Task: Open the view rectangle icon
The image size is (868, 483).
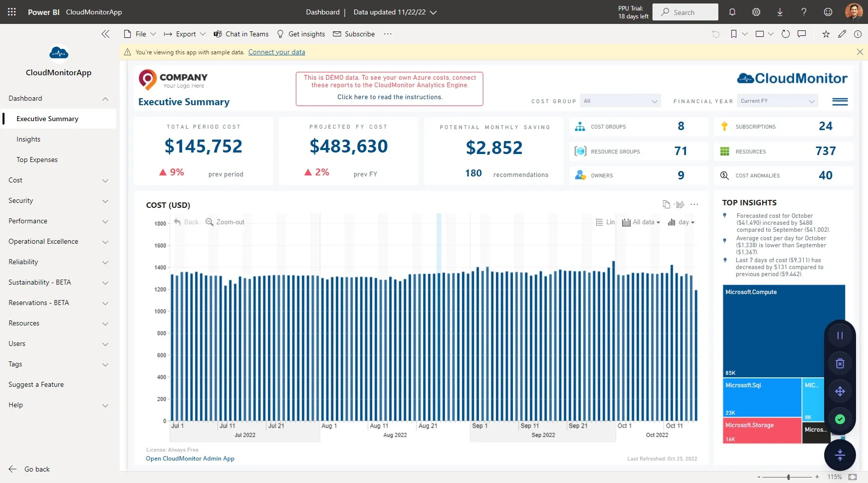Action: (760, 34)
